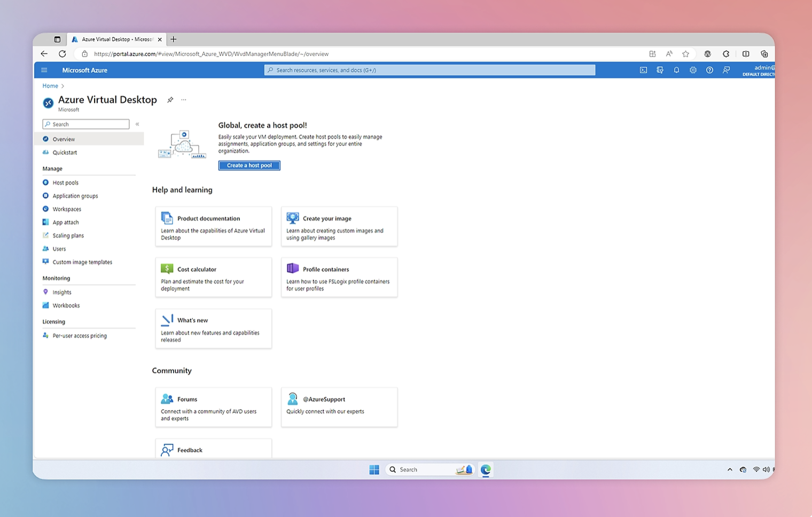
Task: Select the Azure Virtual Desktop browser tab
Action: coord(116,40)
